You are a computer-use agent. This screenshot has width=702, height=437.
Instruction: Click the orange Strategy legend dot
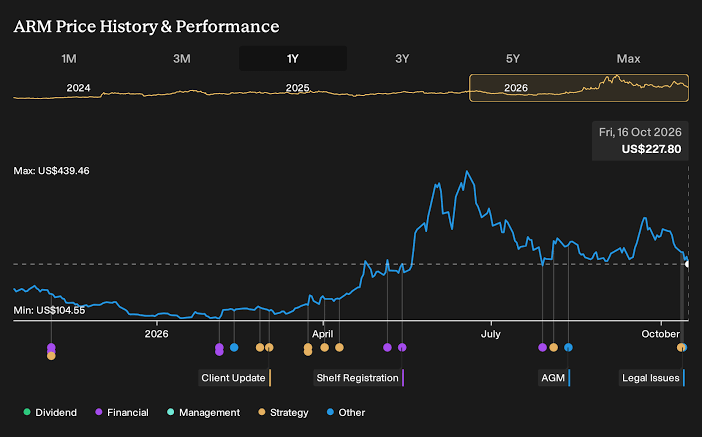(x=261, y=412)
